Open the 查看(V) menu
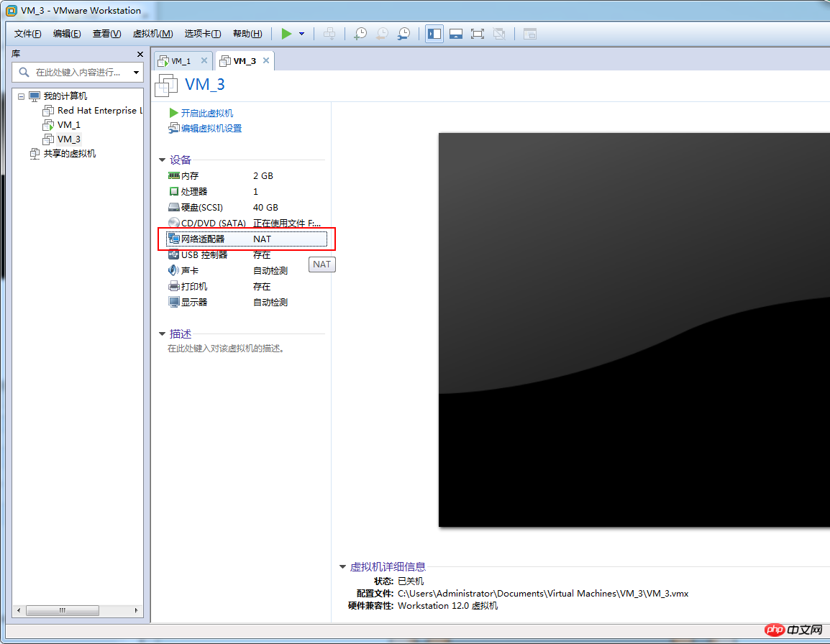 click(x=106, y=34)
